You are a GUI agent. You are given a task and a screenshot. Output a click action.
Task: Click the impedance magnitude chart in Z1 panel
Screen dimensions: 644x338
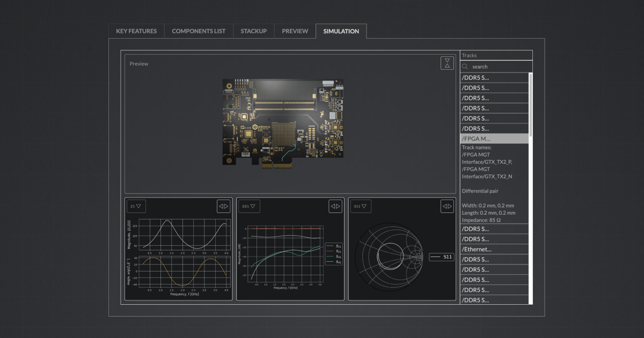click(x=185, y=234)
